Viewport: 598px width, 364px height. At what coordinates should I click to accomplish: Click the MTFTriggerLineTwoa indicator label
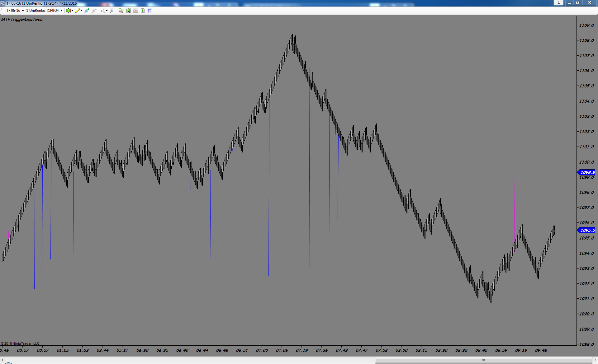[22, 19]
